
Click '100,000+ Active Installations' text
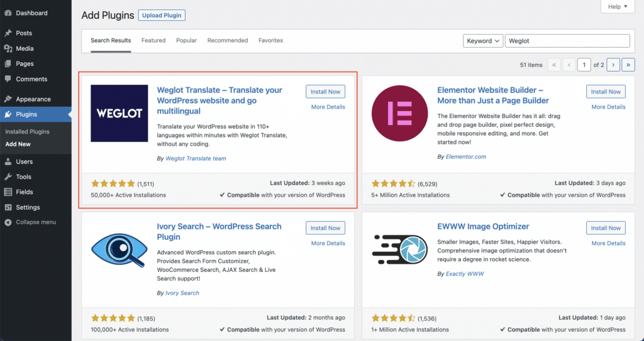(130, 330)
